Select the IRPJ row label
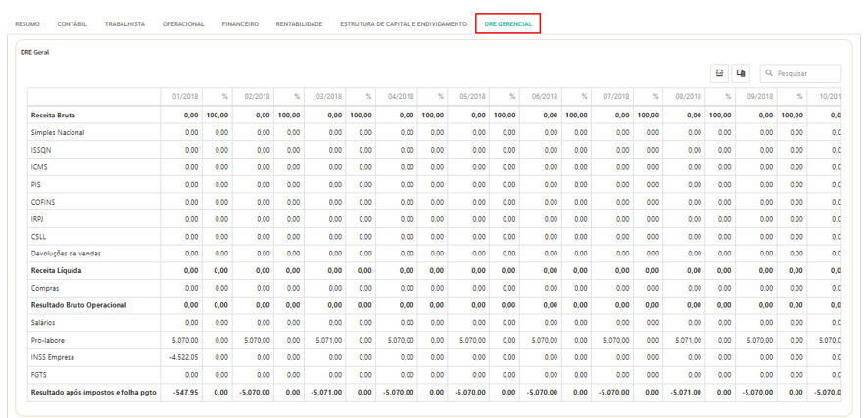The width and height of the screenshot is (868, 418). (x=38, y=218)
